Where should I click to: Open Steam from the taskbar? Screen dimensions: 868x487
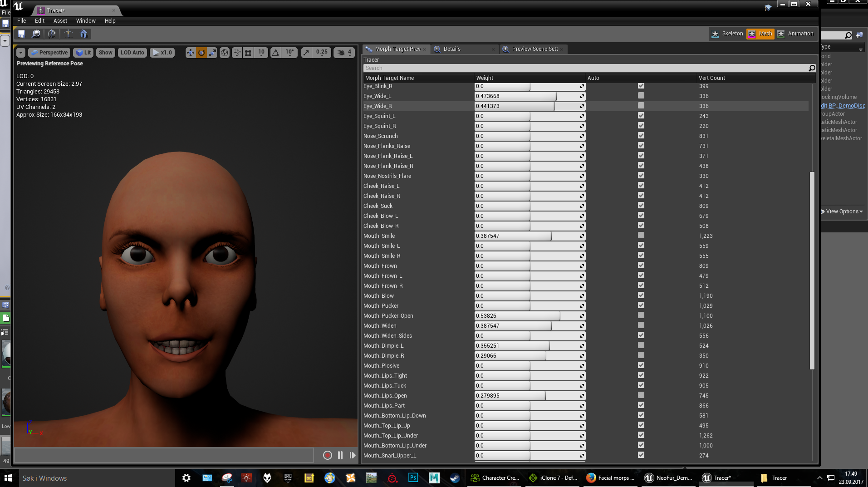[455, 477]
